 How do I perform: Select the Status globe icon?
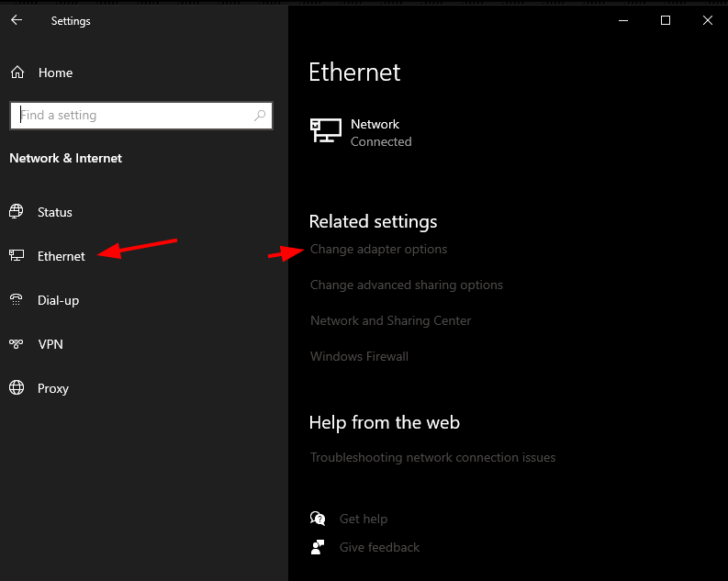[17, 212]
